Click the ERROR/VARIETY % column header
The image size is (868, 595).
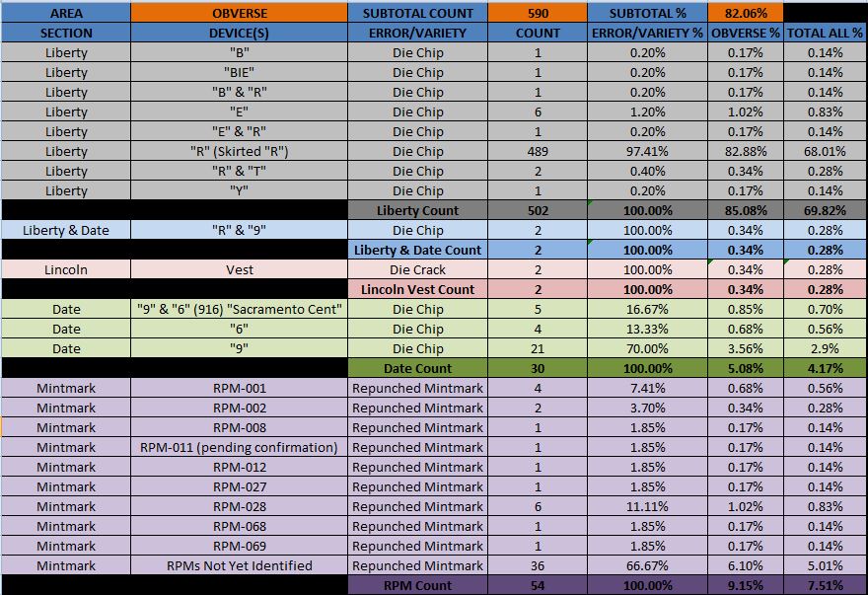tap(647, 33)
